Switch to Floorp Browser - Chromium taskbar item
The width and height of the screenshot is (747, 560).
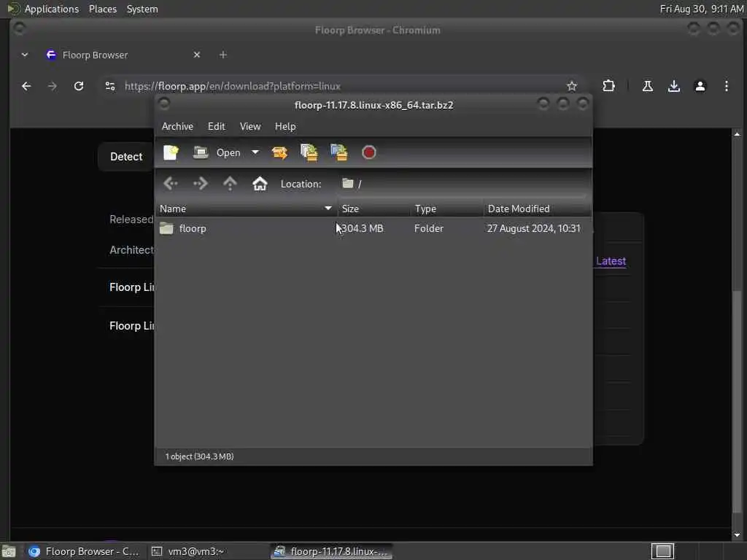(x=83, y=551)
